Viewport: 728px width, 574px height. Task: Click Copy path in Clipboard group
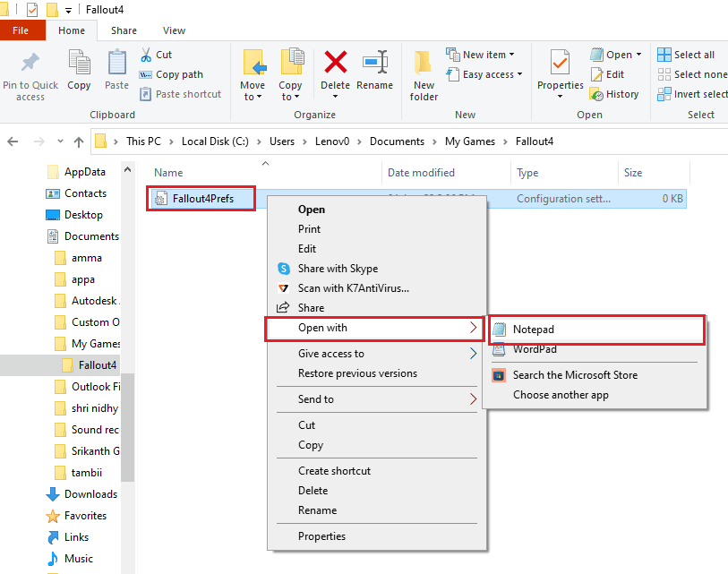pos(171,74)
